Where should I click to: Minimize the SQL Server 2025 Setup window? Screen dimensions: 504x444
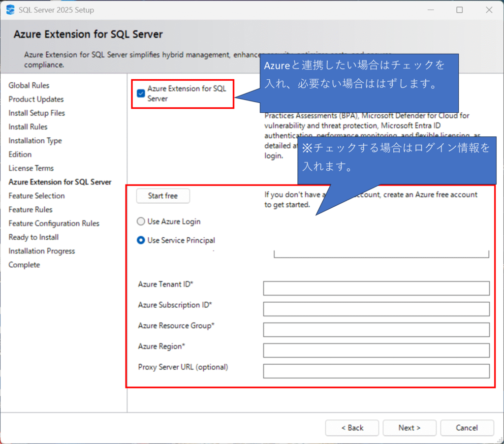pos(431,10)
